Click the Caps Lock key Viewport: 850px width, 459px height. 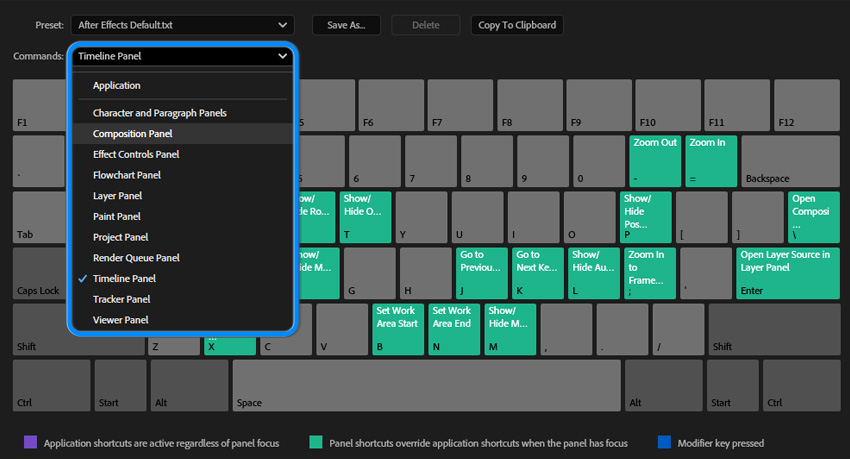pyautogui.click(x=39, y=273)
